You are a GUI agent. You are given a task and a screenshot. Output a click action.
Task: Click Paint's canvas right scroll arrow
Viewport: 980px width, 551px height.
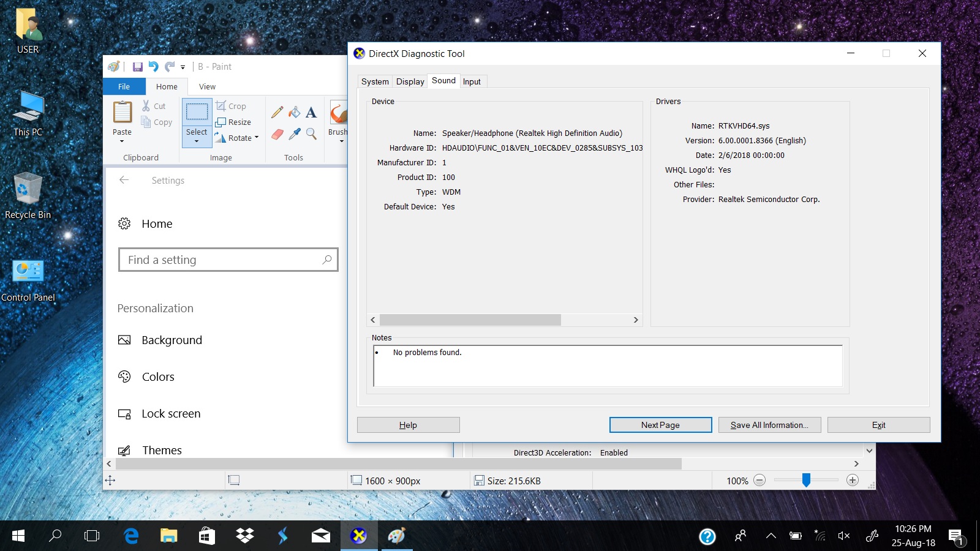tap(856, 463)
